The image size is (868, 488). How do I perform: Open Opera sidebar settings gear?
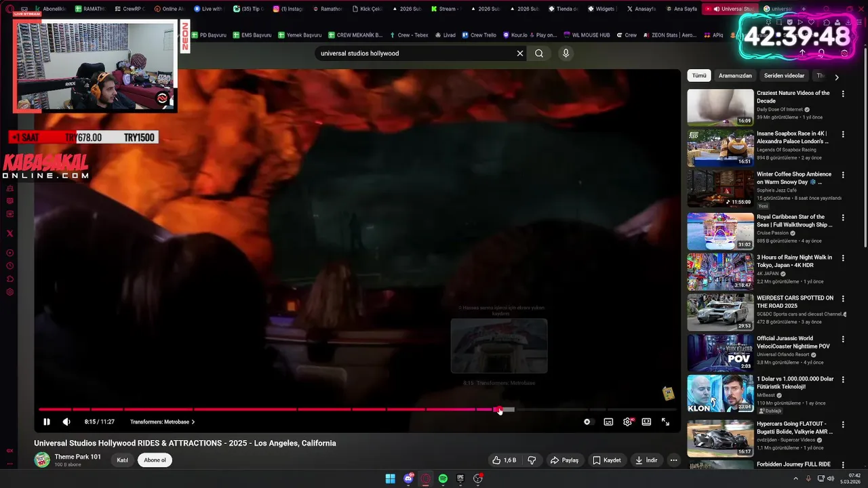9,292
